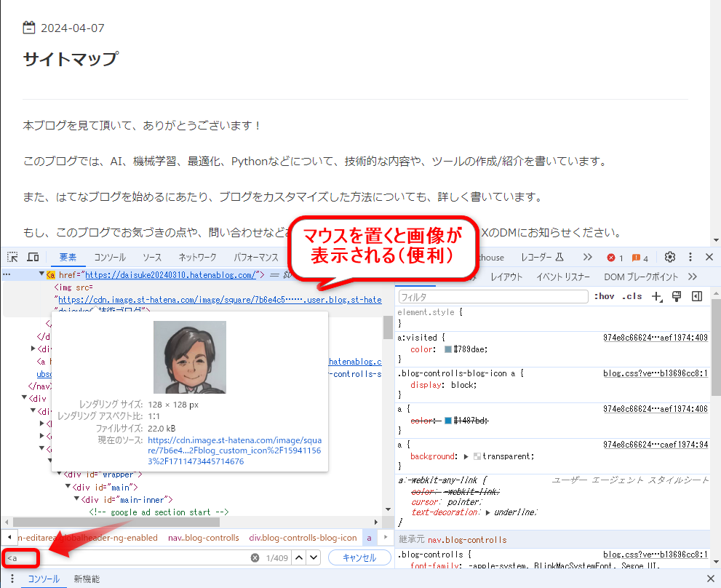721x588 pixels.
Task: Open the #1487bd color swatch
Action: (448, 421)
